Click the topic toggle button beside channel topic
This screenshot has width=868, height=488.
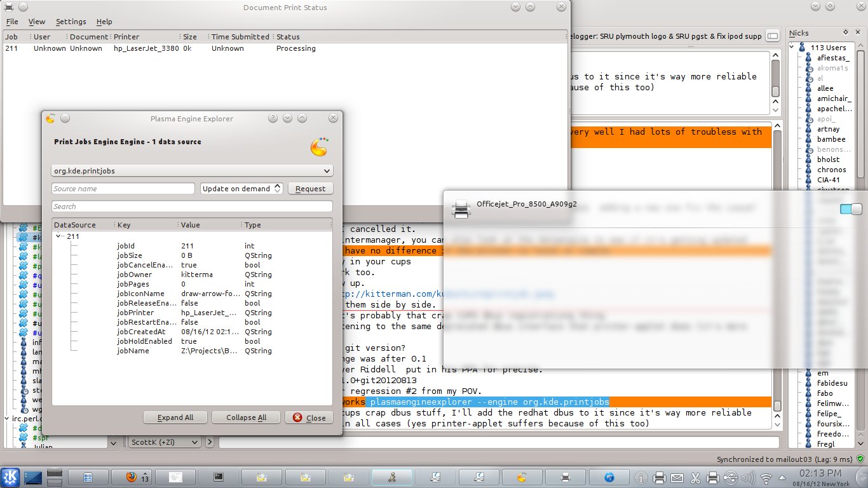coord(772,36)
